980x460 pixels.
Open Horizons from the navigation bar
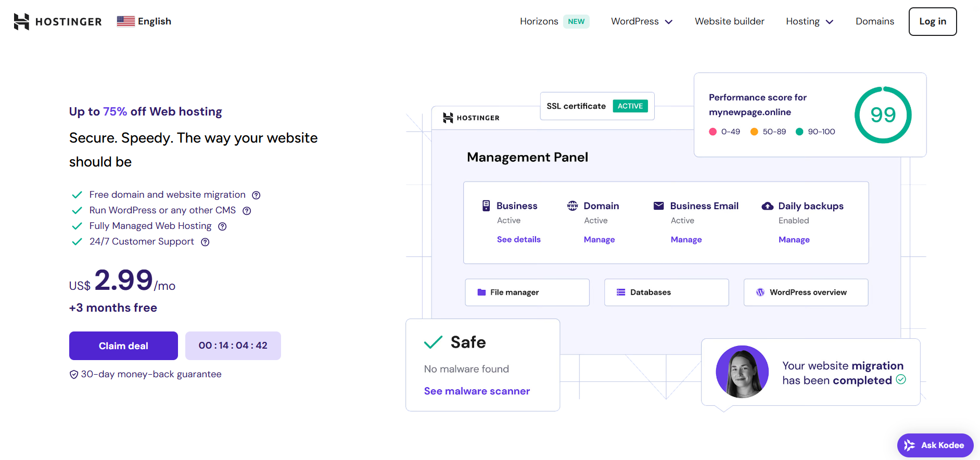539,21
